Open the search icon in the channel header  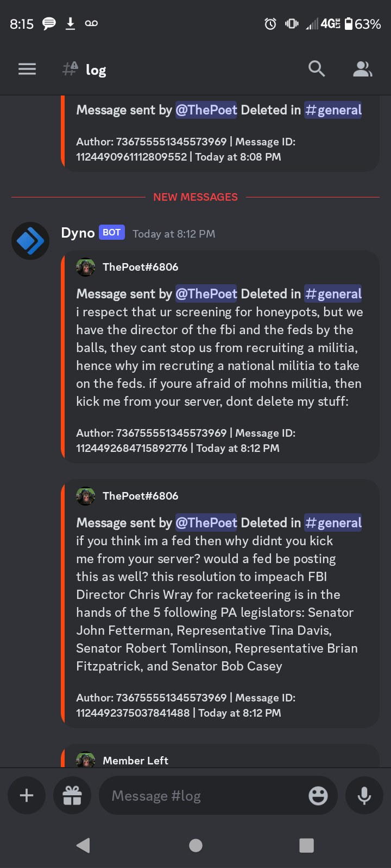click(317, 69)
